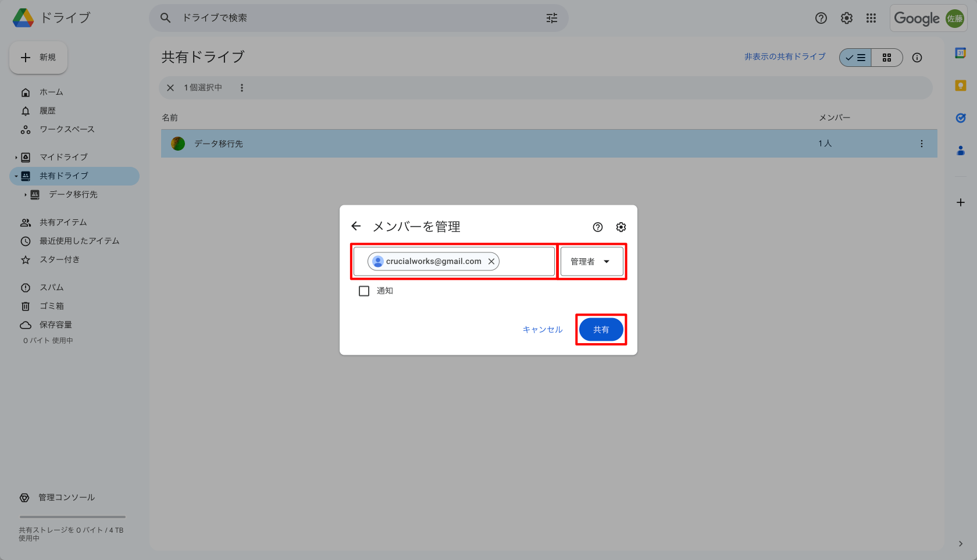Collapse 共有ドライブ tree arrow

click(x=16, y=176)
